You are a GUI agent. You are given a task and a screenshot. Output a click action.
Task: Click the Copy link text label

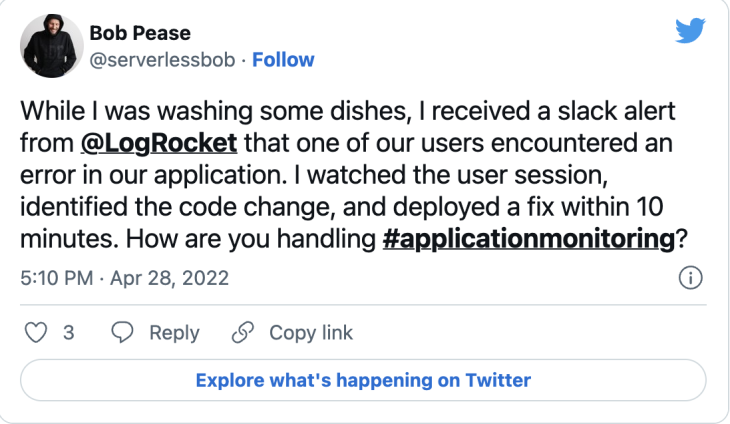coord(311,333)
